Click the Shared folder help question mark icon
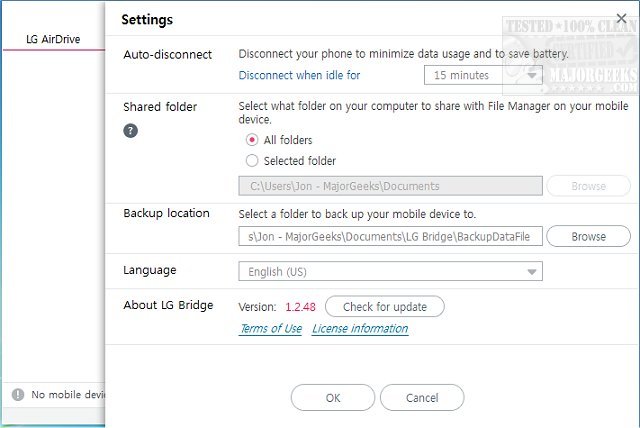 (130, 130)
